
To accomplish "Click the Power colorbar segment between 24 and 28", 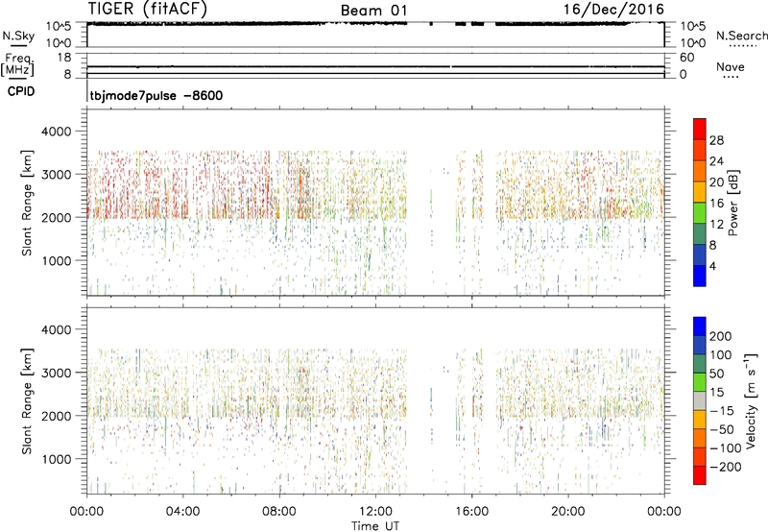I will coord(700,150).
